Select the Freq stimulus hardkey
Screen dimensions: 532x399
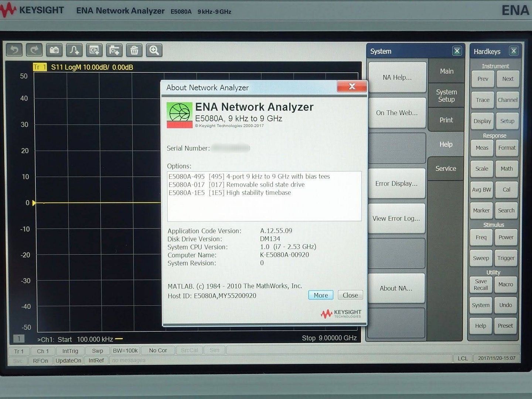click(x=481, y=237)
